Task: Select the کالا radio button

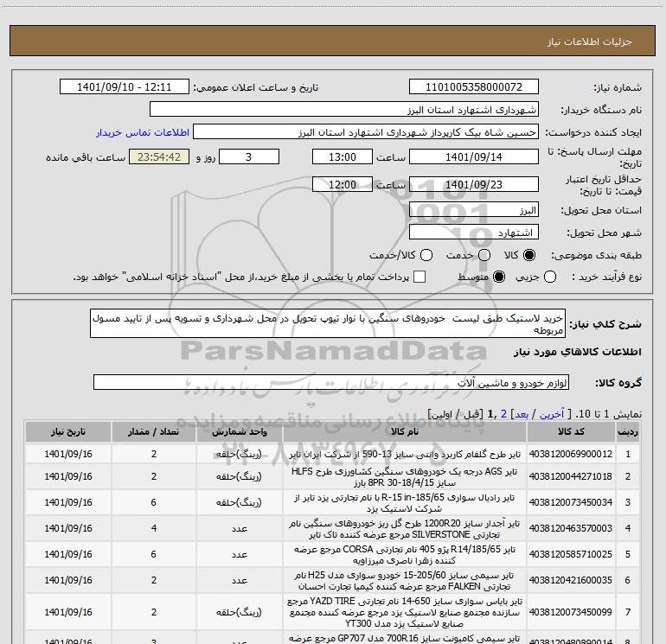Action: coord(529,255)
